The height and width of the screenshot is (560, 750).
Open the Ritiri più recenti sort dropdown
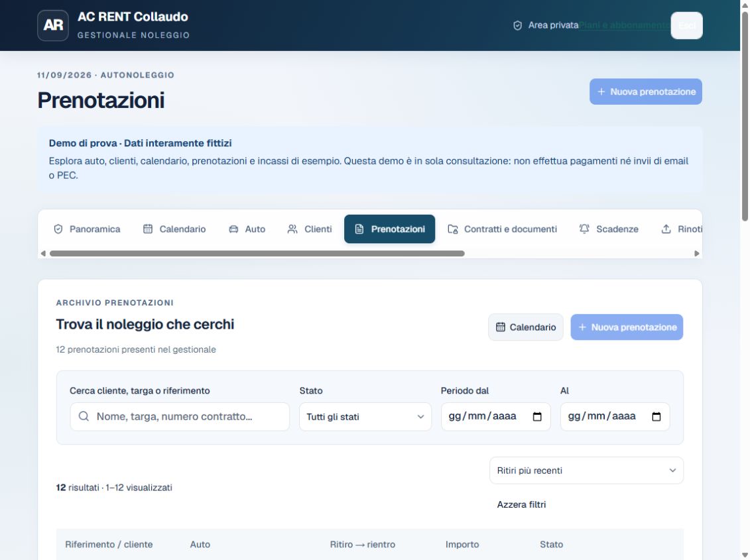[586, 471]
